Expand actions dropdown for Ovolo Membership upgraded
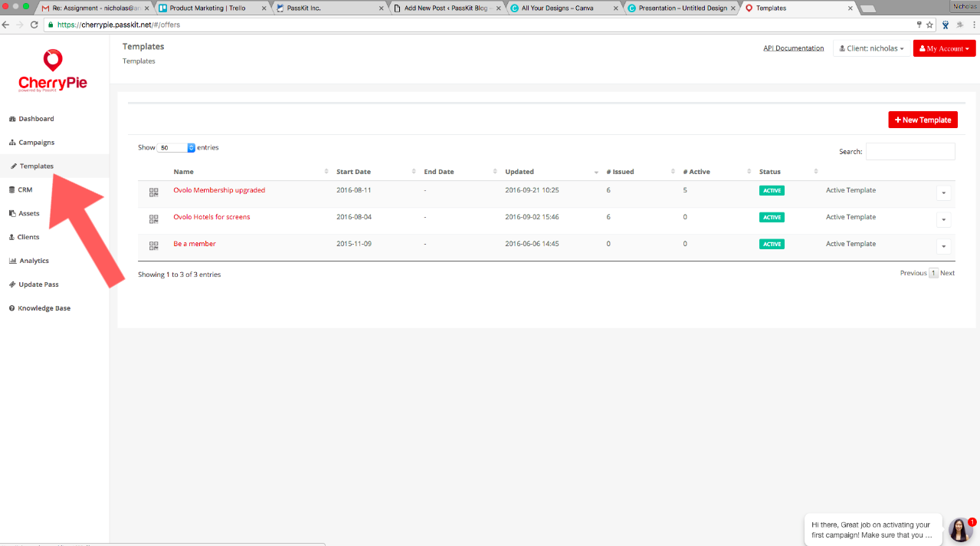980x546 pixels. click(944, 193)
